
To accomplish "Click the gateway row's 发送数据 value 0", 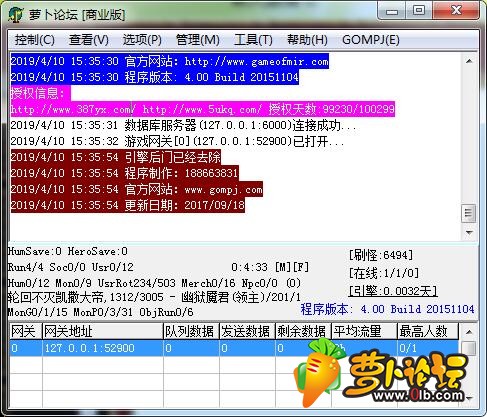I will (x=247, y=348).
